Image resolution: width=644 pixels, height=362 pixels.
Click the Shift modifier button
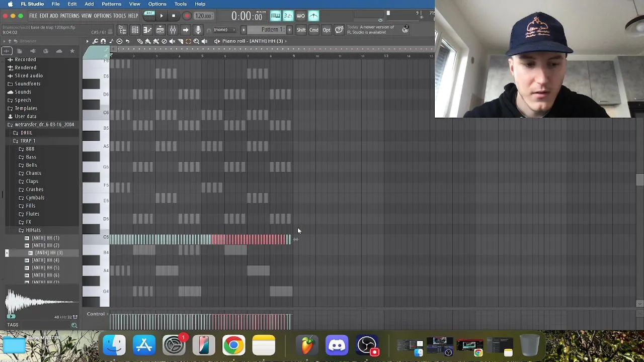[x=301, y=30]
